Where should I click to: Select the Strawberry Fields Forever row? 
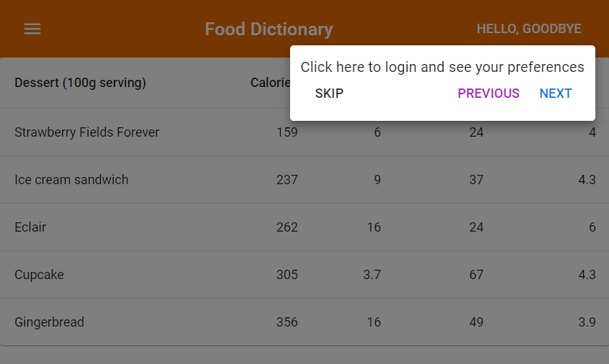point(86,132)
